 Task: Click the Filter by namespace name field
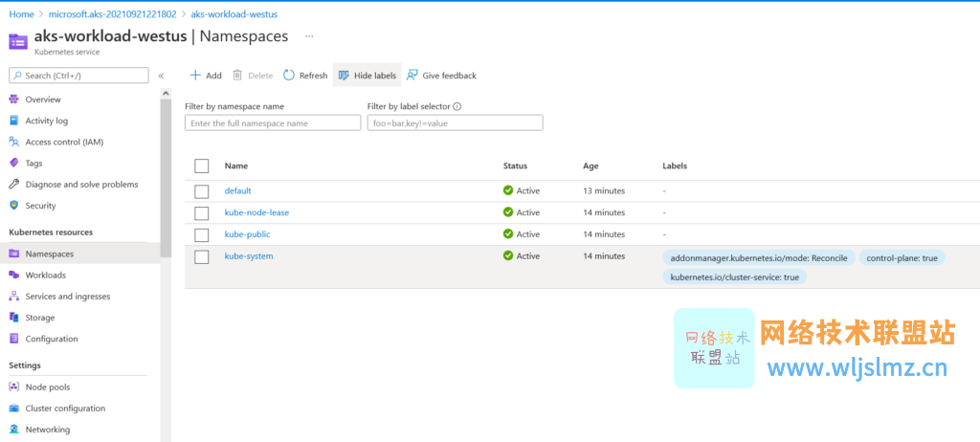[x=273, y=123]
